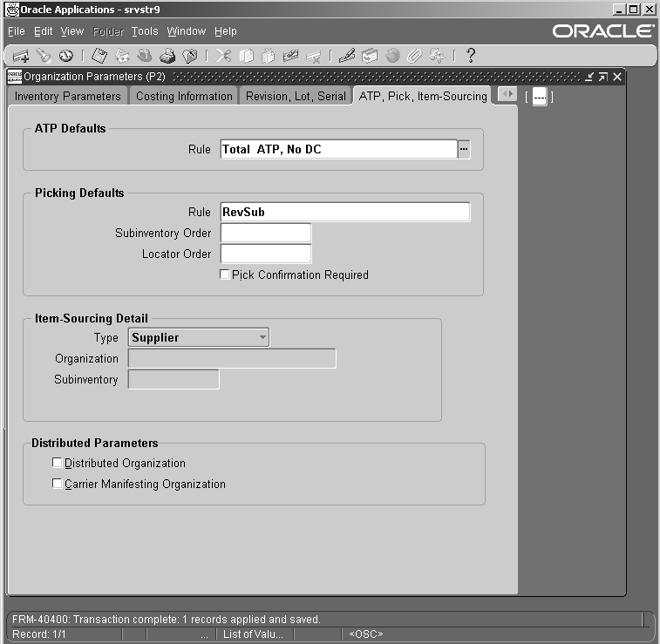The image size is (660, 644).
Task: Click the Item-Sourcing Organization field
Action: coord(232,358)
